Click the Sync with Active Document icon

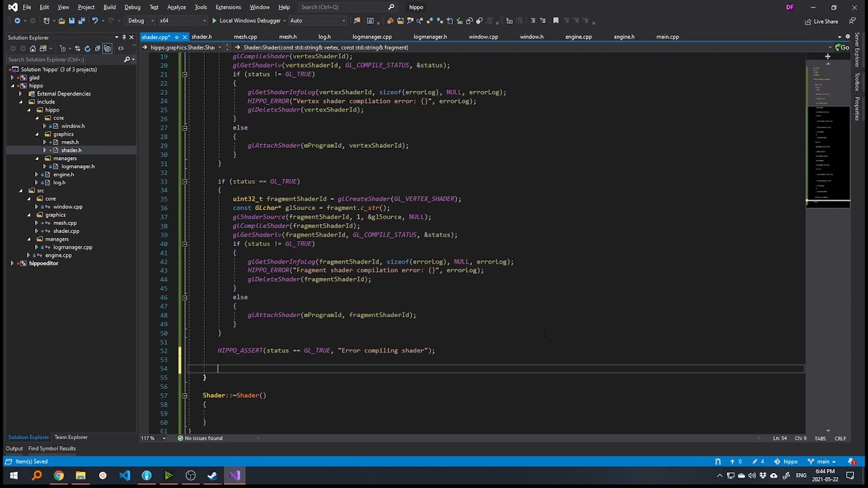pos(77,48)
